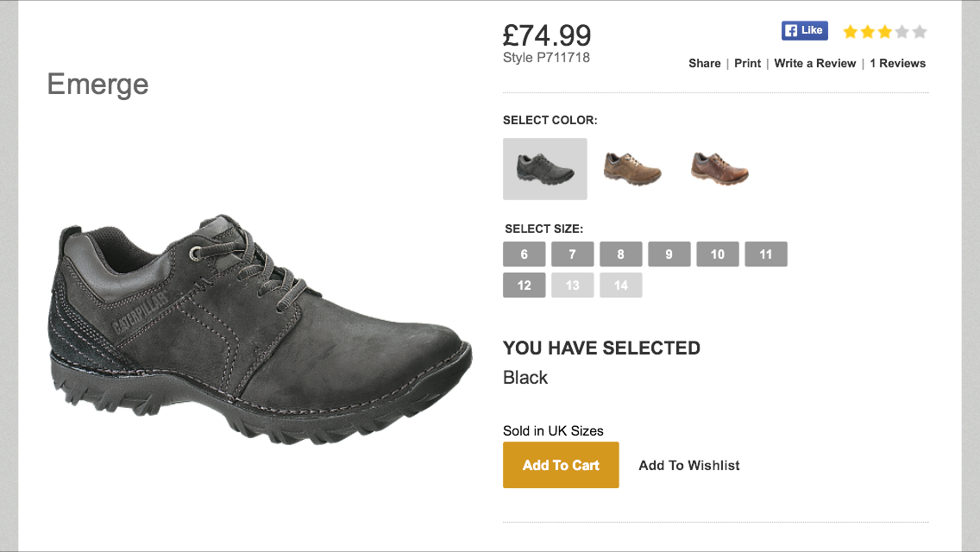
Task: Select size 7
Action: (x=573, y=254)
